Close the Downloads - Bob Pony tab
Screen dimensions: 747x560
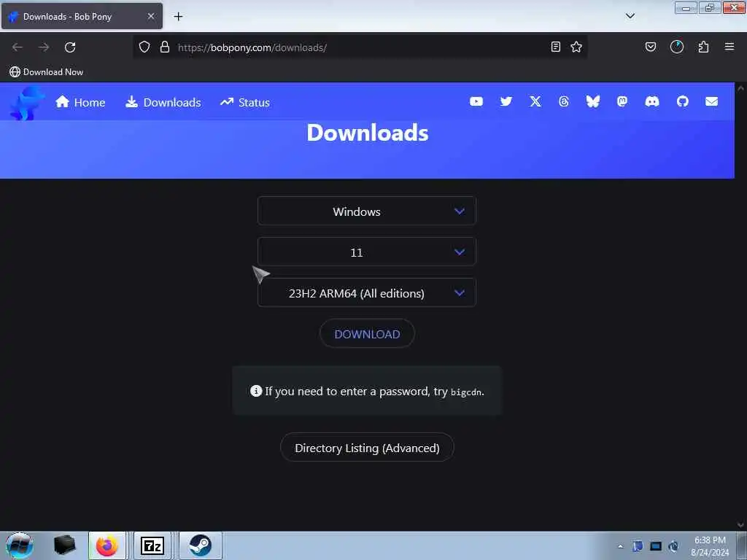(x=151, y=16)
